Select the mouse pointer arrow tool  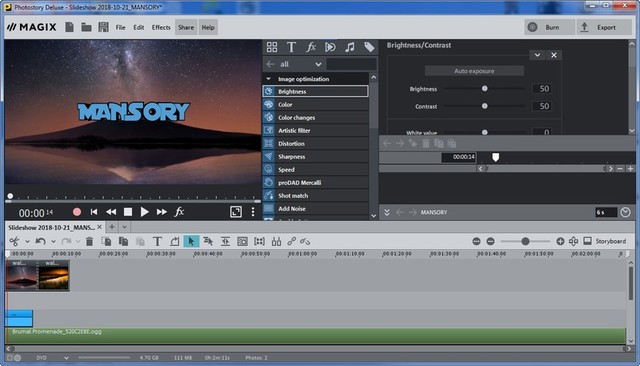tap(191, 241)
